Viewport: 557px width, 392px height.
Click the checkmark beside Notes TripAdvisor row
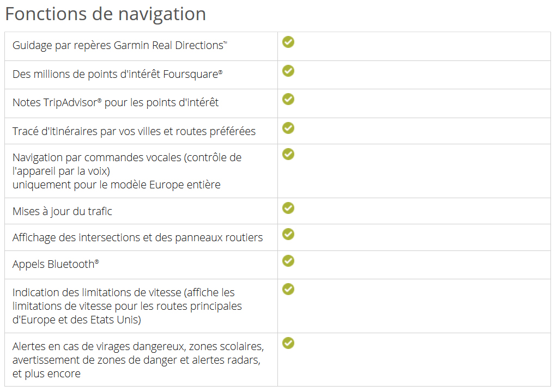[288, 99]
